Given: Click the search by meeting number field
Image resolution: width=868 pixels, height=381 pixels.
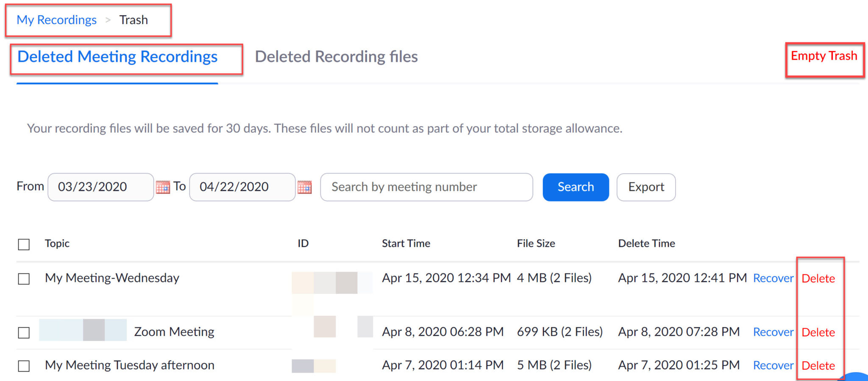Looking at the screenshot, I should click(425, 187).
